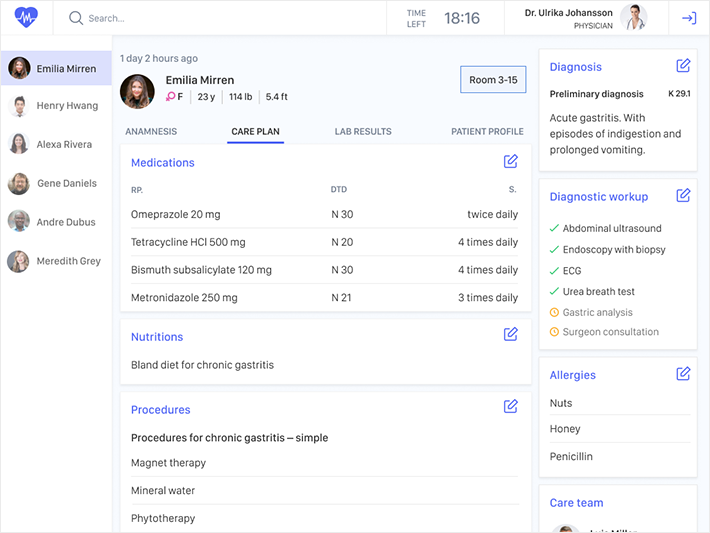Edit the Allergies card
The image size is (710, 533).
pos(683,374)
